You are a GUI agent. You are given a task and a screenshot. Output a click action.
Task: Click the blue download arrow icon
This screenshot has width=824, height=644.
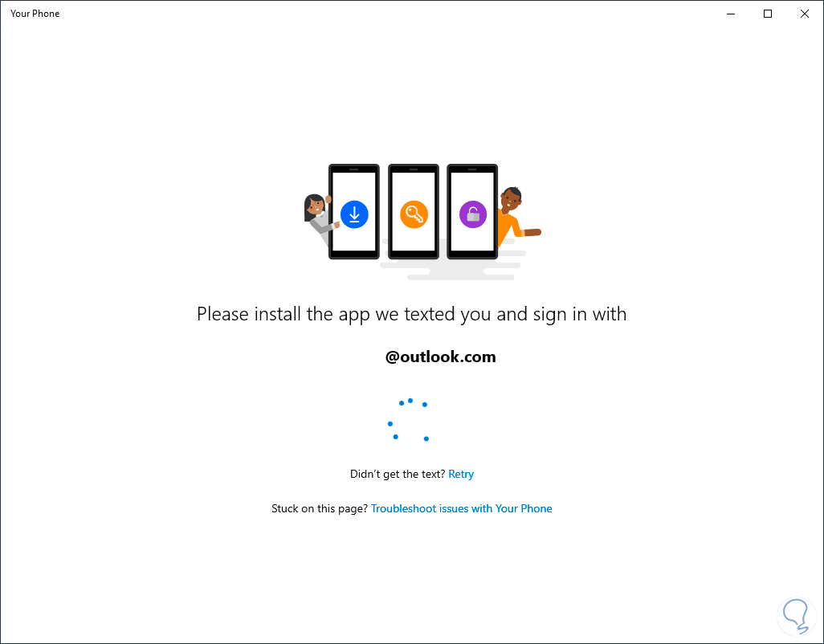pyautogui.click(x=354, y=214)
